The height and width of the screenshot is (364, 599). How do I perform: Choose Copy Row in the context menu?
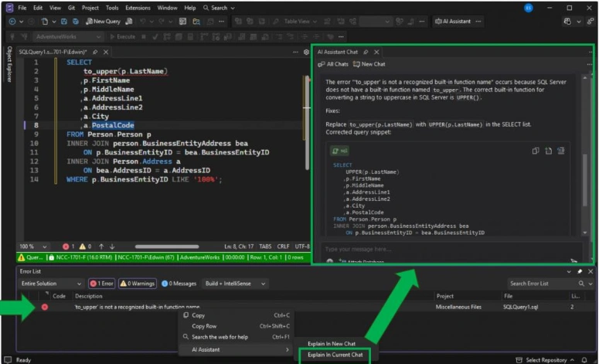click(x=236, y=326)
